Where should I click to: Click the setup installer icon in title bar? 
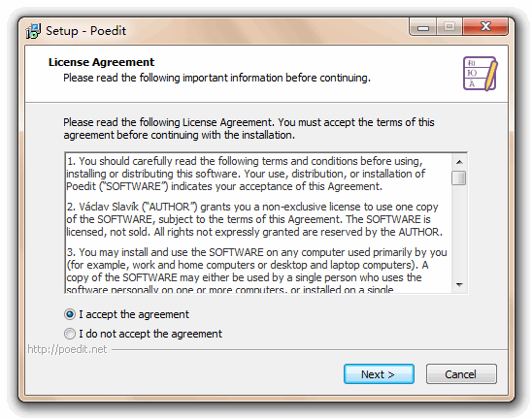point(33,31)
